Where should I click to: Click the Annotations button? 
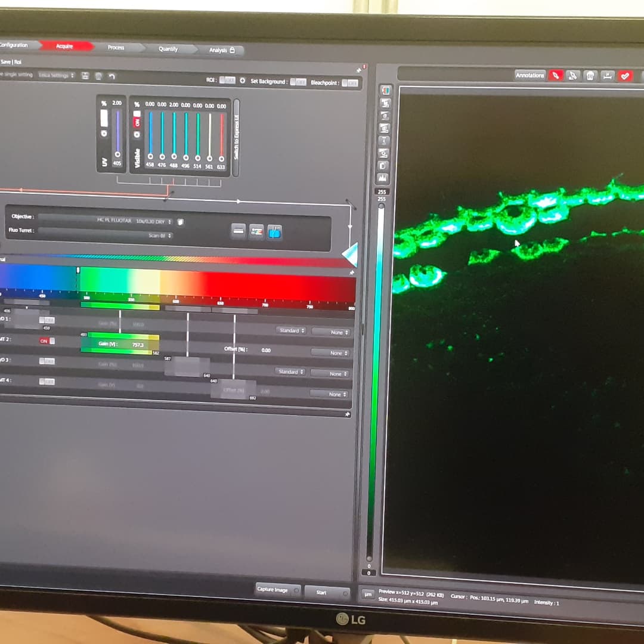530,75
